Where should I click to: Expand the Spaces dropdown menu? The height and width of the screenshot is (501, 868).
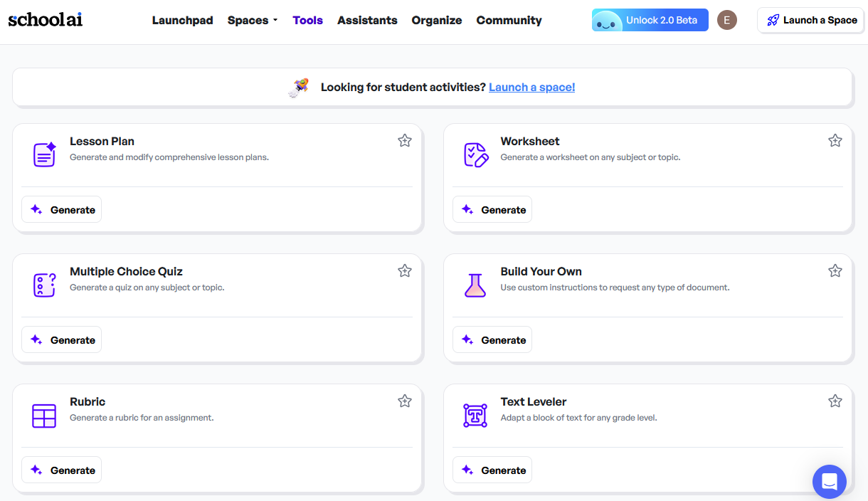click(x=252, y=20)
